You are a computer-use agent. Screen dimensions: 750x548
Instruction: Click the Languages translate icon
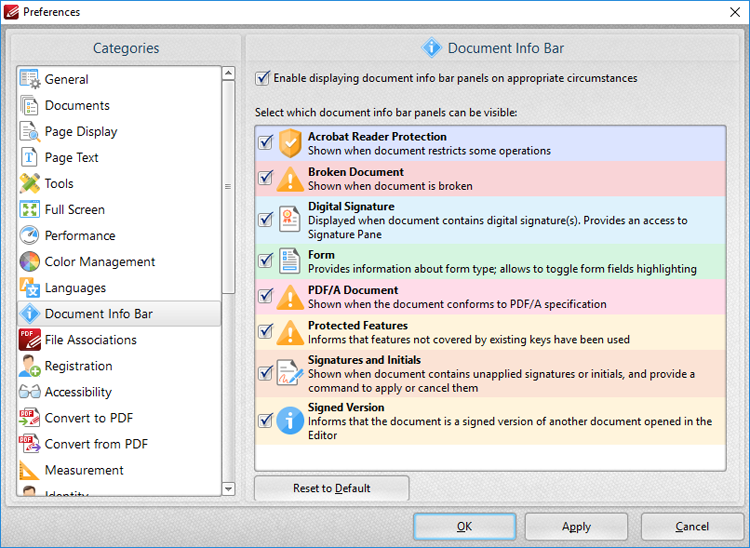pos(30,288)
